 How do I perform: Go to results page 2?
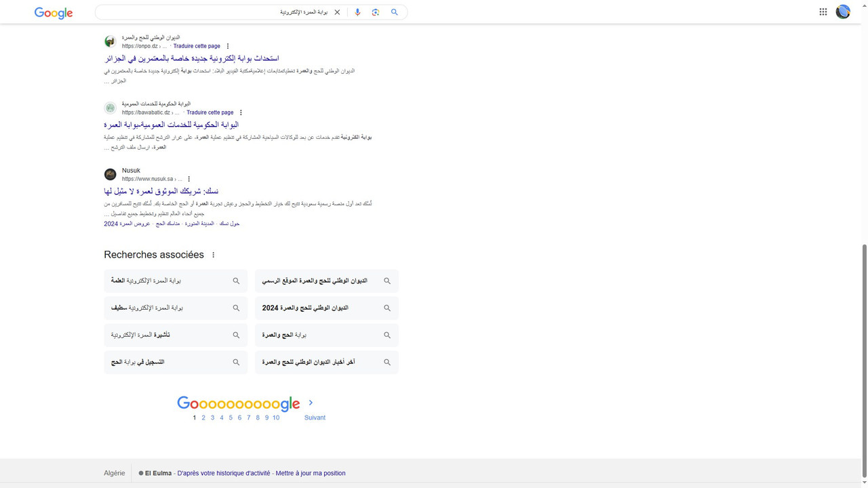tap(203, 418)
